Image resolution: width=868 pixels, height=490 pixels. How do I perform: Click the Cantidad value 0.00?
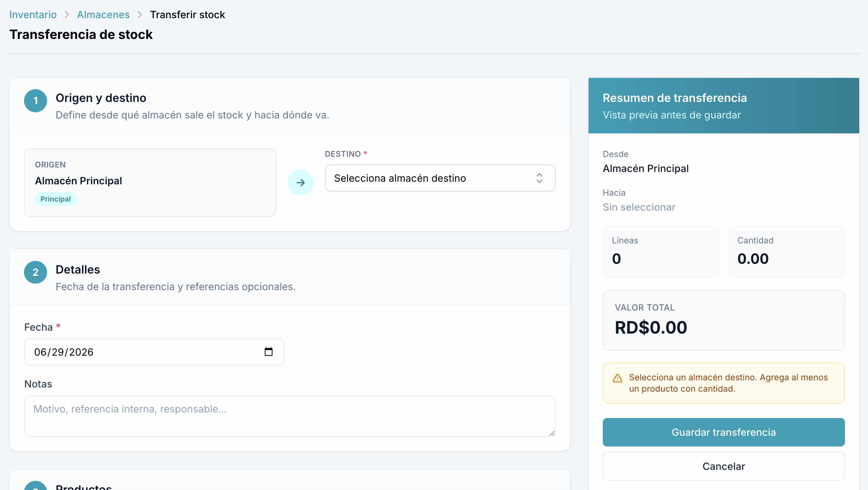pyautogui.click(x=753, y=259)
